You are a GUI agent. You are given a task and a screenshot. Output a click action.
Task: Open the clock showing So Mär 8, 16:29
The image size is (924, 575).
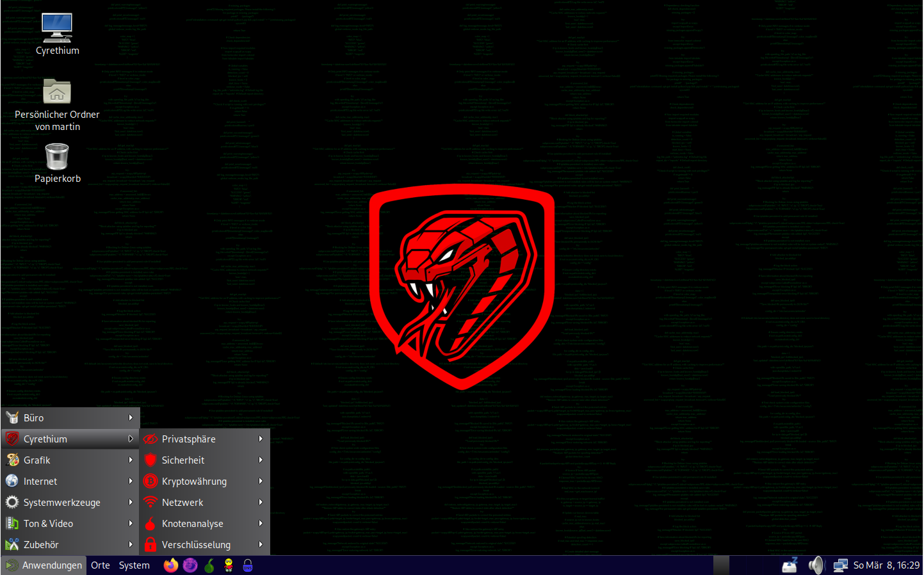click(886, 565)
